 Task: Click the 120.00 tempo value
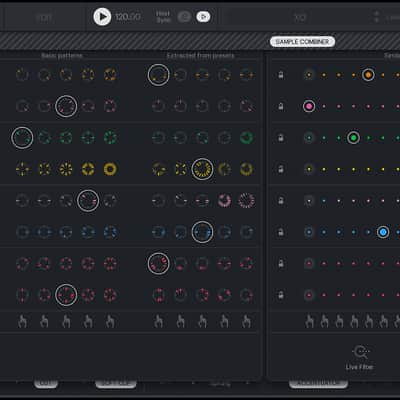coord(128,17)
